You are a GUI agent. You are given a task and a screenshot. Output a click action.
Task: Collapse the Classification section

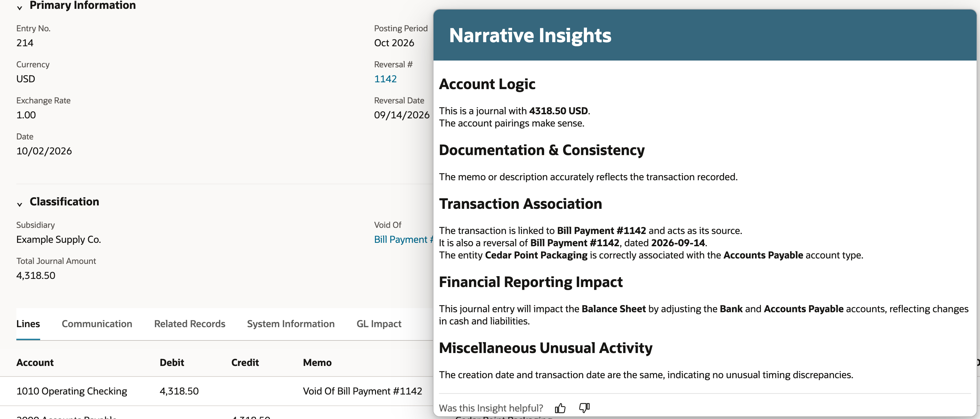(x=20, y=204)
